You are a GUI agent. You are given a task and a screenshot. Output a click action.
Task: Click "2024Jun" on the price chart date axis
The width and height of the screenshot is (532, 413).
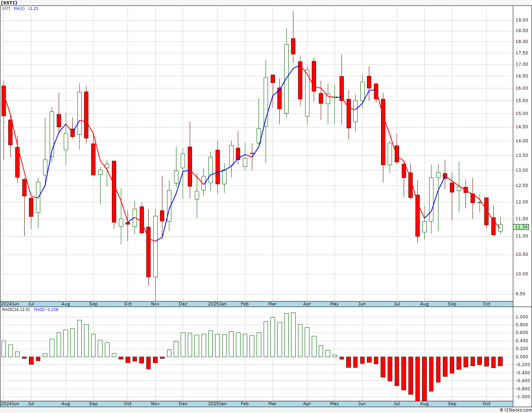click(10, 304)
